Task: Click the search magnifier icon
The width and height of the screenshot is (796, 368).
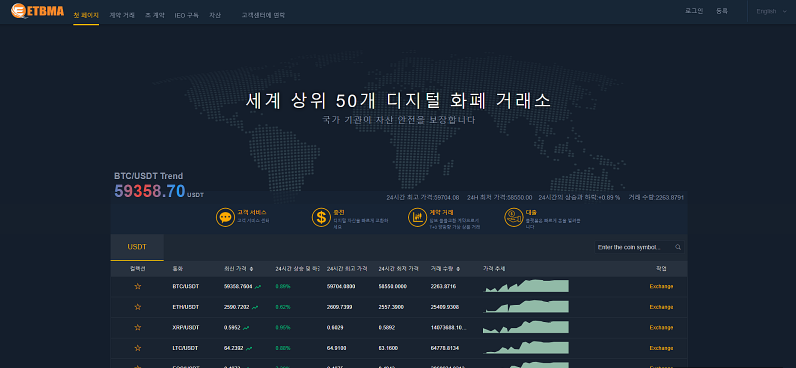Action: coord(678,247)
